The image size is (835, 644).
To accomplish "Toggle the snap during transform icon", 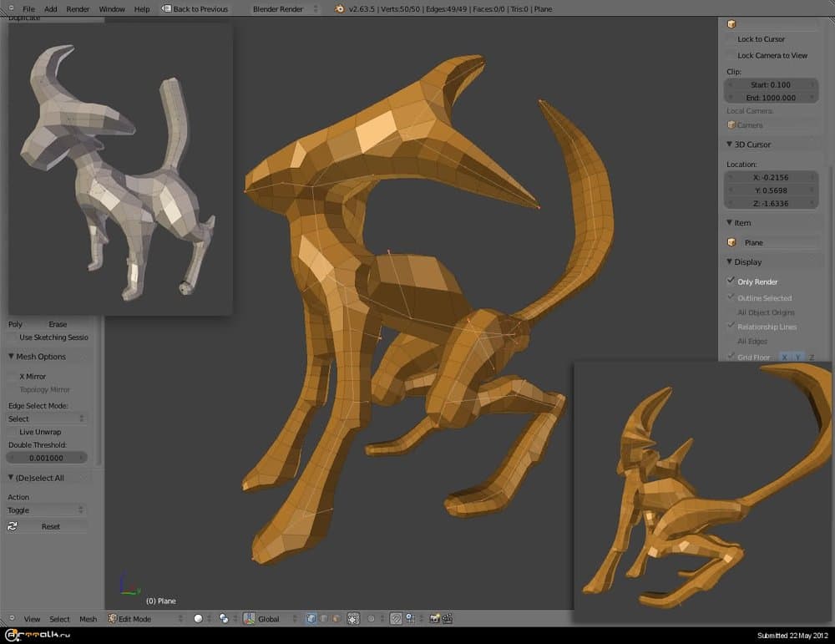I will [x=396, y=619].
